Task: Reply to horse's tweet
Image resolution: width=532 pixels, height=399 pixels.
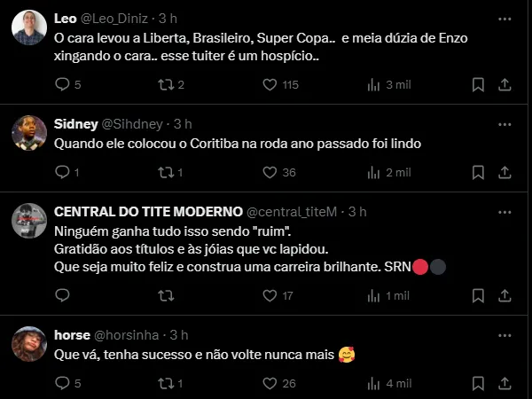Action: click(62, 383)
